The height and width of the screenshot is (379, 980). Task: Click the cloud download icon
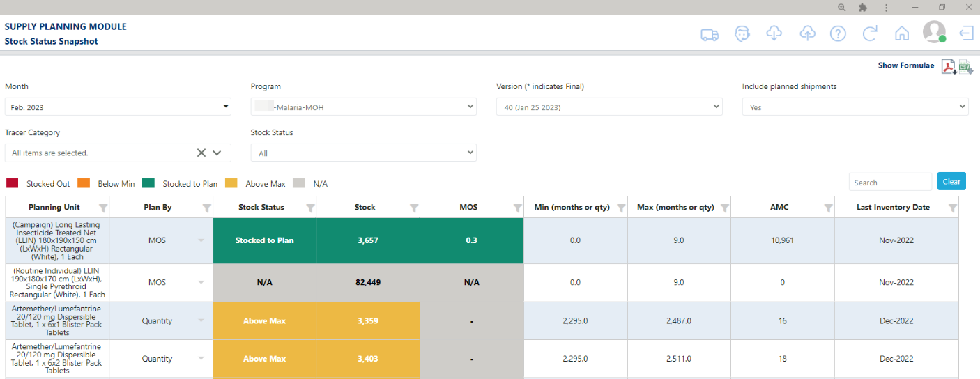coord(774,33)
